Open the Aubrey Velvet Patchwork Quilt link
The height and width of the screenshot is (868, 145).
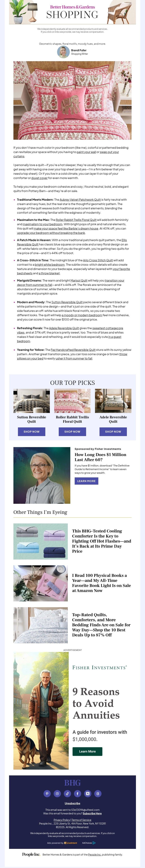[80, 200]
